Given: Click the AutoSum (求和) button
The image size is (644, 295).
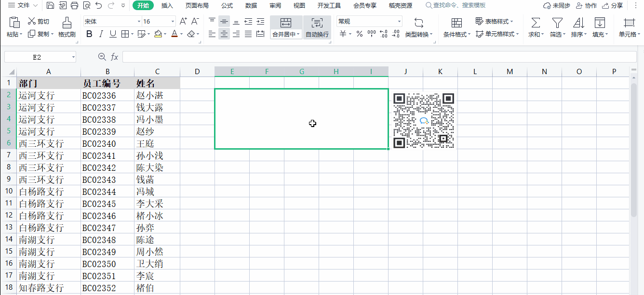Looking at the screenshot, I should click(535, 27).
